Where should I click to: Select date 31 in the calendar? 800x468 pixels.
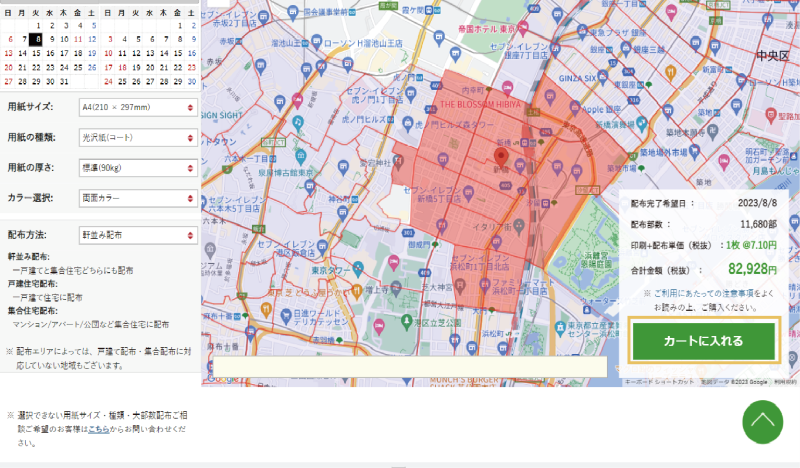pyautogui.click(x=64, y=82)
